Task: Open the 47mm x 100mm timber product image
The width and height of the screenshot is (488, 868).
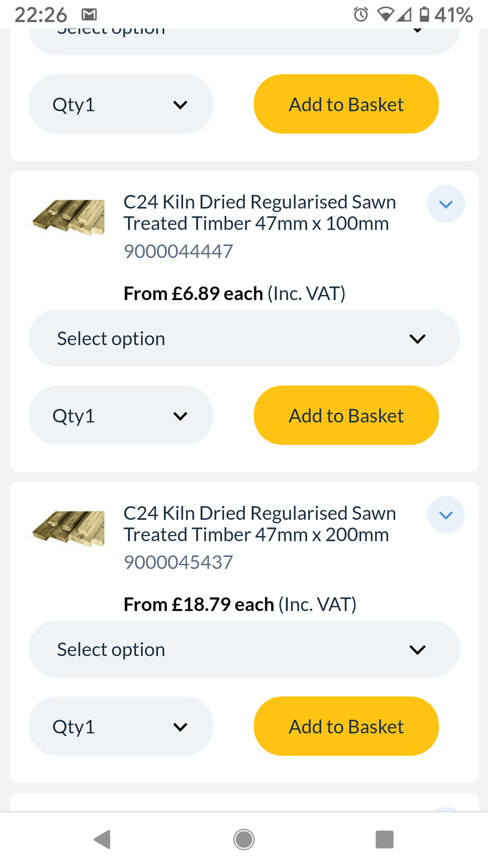Action: 68,217
